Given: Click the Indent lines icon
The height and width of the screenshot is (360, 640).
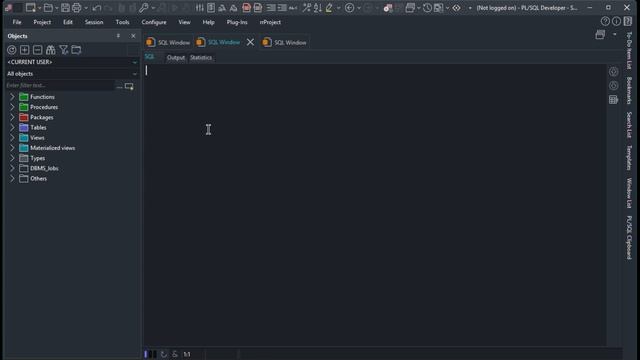Looking at the screenshot, I should coord(271,8).
